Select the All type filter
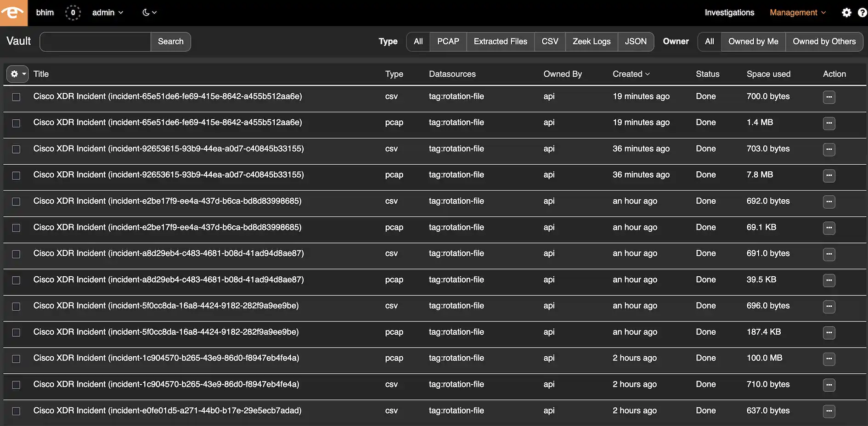This screenshot has width=868, height=426. 418,42
